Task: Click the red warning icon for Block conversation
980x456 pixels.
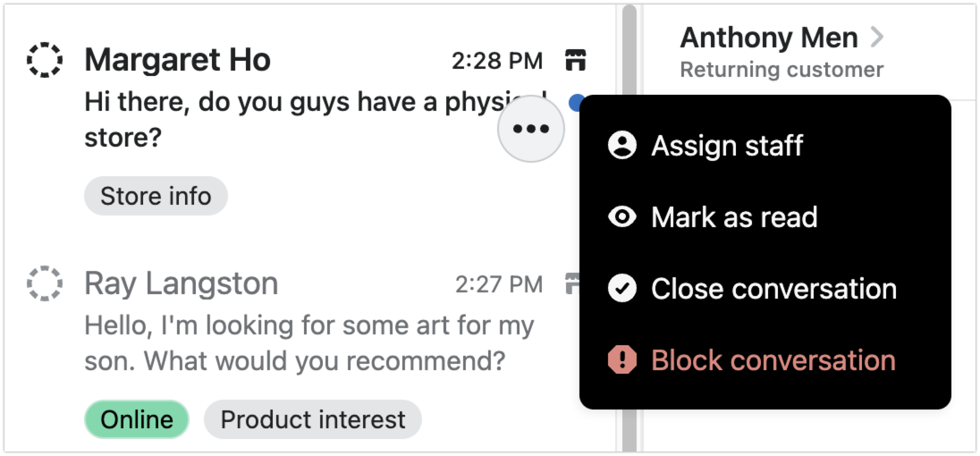Action: pos(622,360)
